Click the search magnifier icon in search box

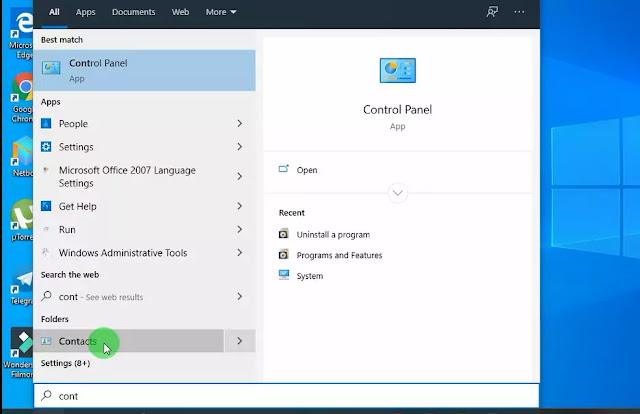[47, 395]
